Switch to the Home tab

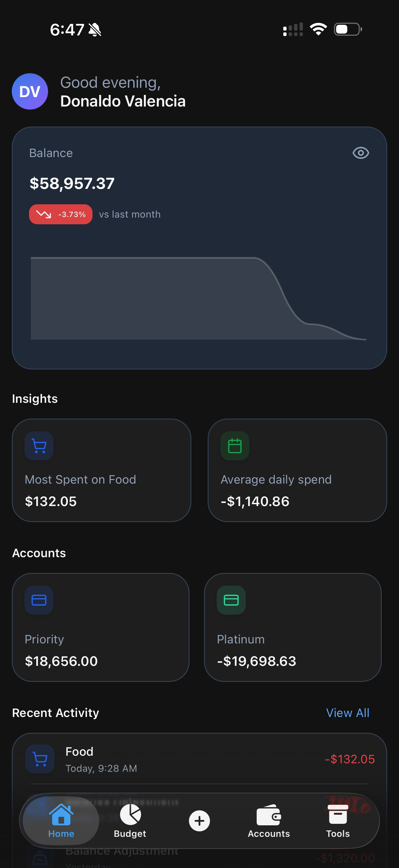(x=61, y=821)
